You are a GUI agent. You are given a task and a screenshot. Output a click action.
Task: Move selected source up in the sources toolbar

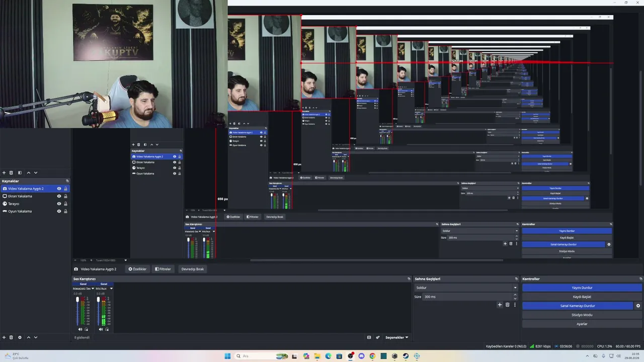(28, 337)
